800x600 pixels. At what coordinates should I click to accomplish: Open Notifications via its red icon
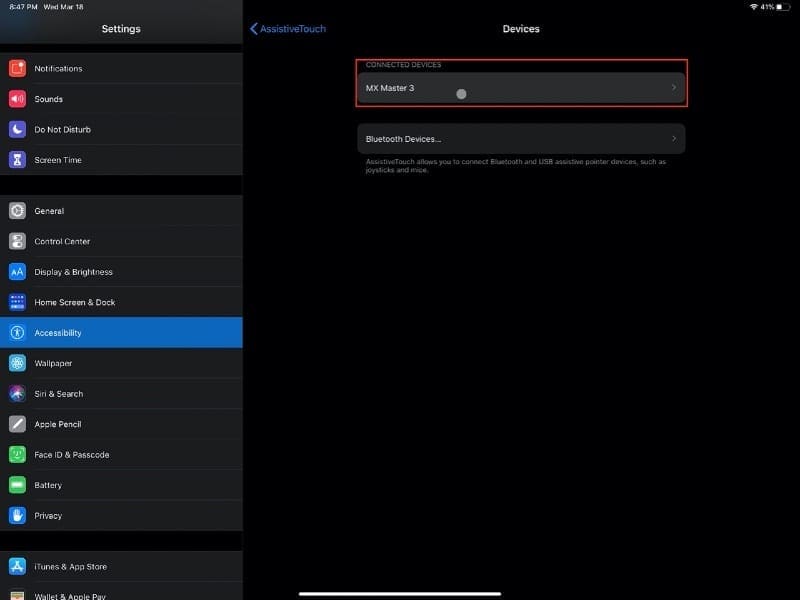coord(17,68)
